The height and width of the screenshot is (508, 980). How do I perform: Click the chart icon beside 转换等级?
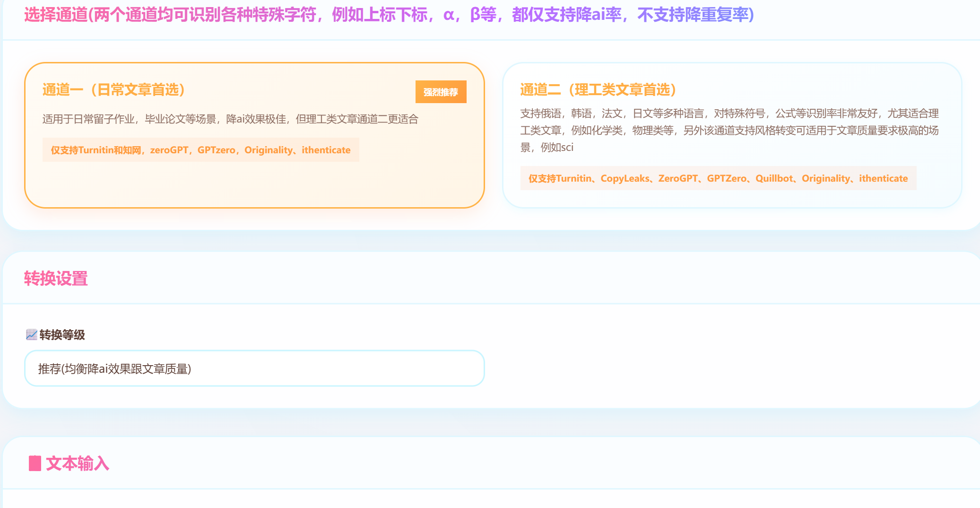[31, 335]
